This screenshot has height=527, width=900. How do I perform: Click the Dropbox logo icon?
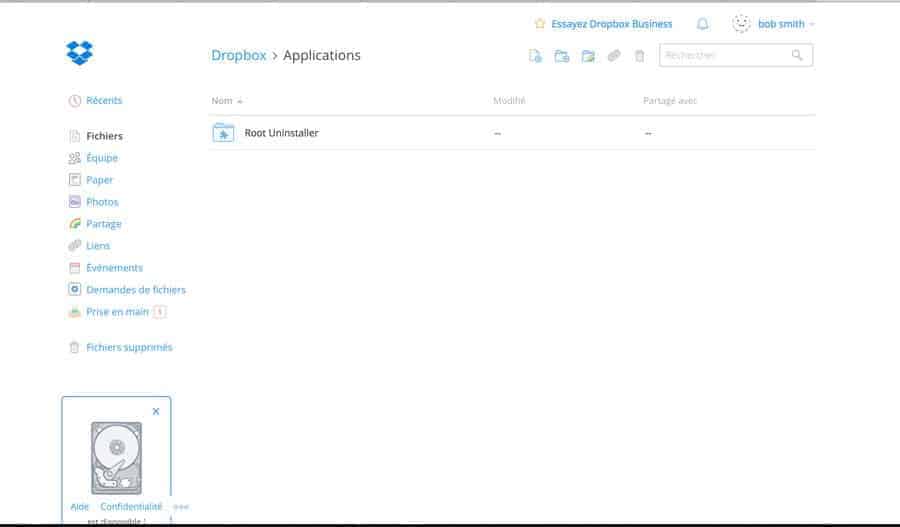pyautogui.click(x=79, y=54)
